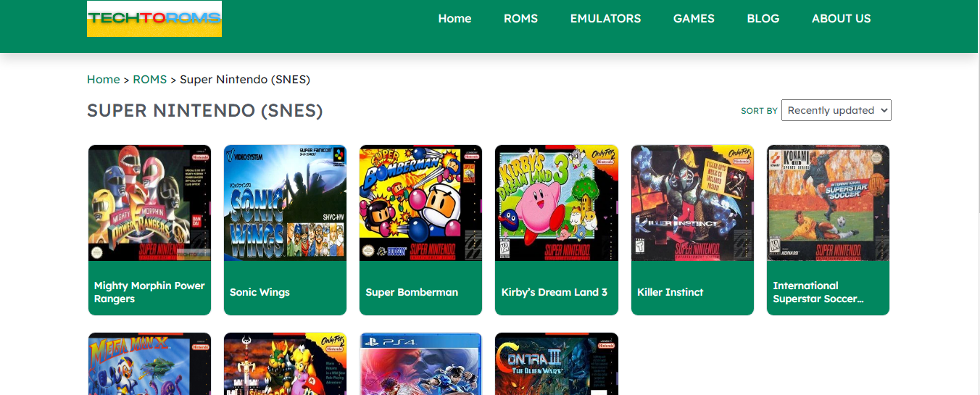
Task: Open the Killer Instinct cover image
Action: coord(692,203)
